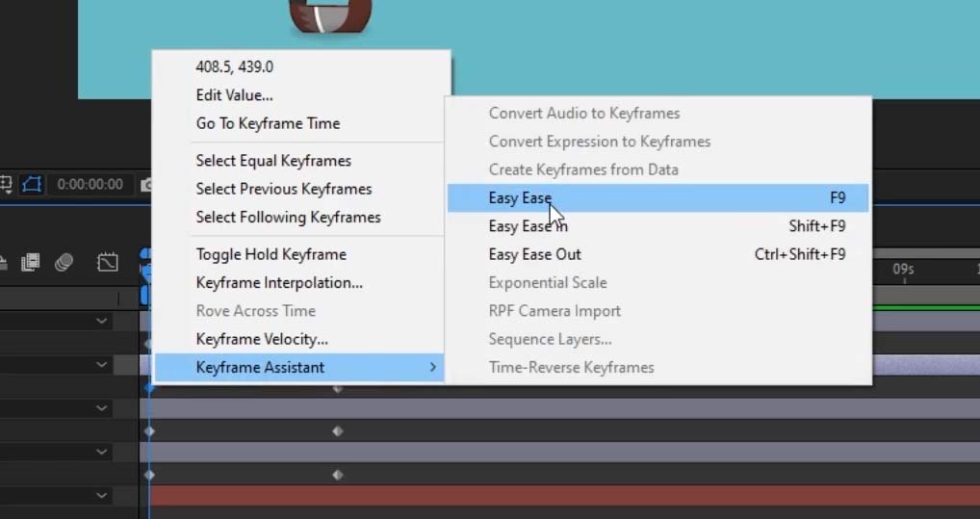The width and height of the screenshot is (980, 519).
Task: Click the 09s mark on time ruler
Action: coord(903,270)
